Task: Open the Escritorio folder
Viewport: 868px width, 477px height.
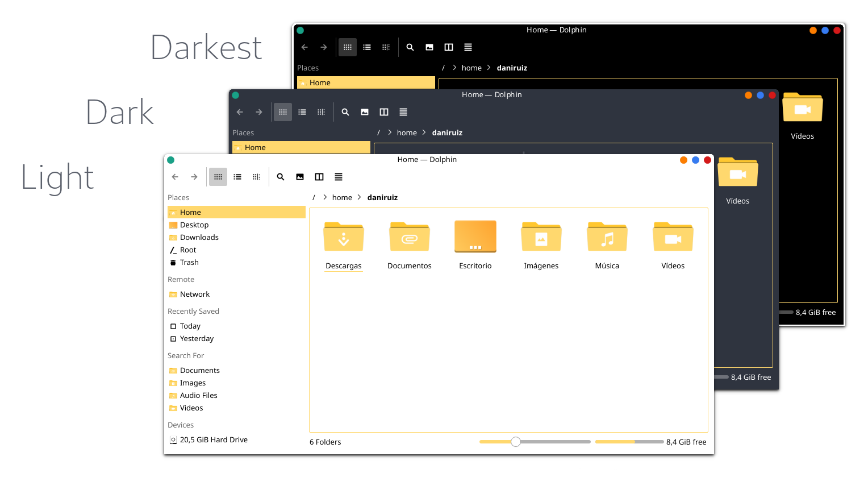Action: pyautogui.click(x=475, y=246)
